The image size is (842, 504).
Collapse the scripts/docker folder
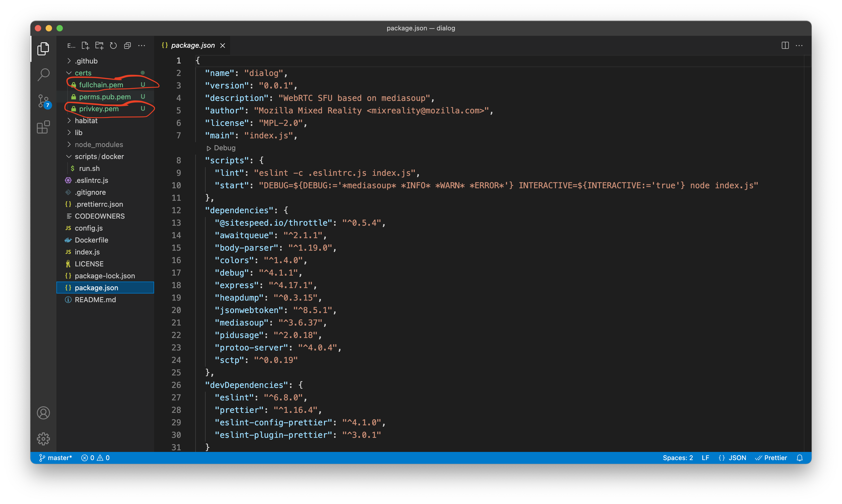[105, 156]
